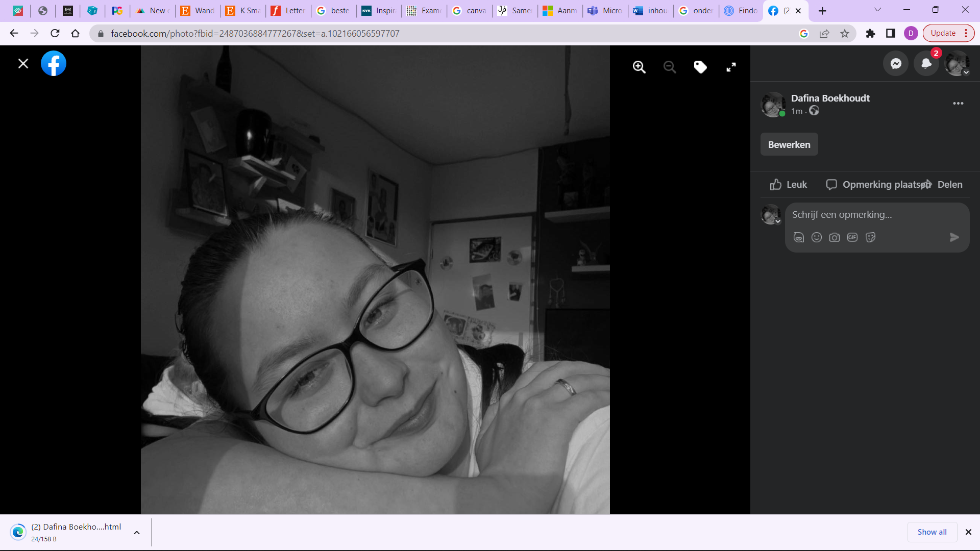Open a new browser tab
This screenshot has width=980, height=551.
pyautogui.click(x=822, y=11)
